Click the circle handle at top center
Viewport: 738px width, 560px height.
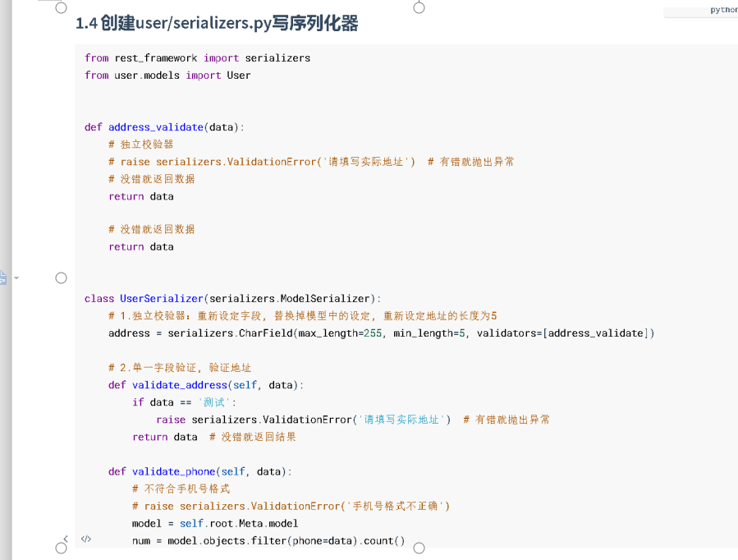[x=419, y=7]
